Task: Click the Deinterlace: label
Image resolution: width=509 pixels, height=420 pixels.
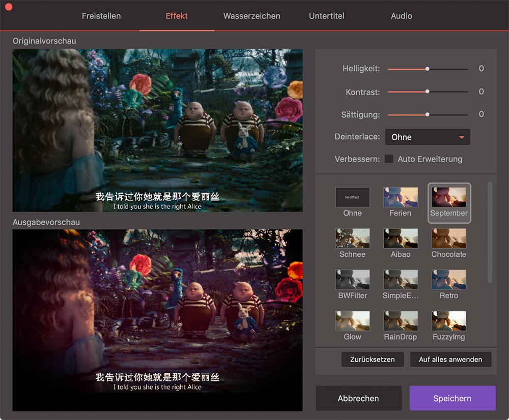Action: tap(357, 137)
